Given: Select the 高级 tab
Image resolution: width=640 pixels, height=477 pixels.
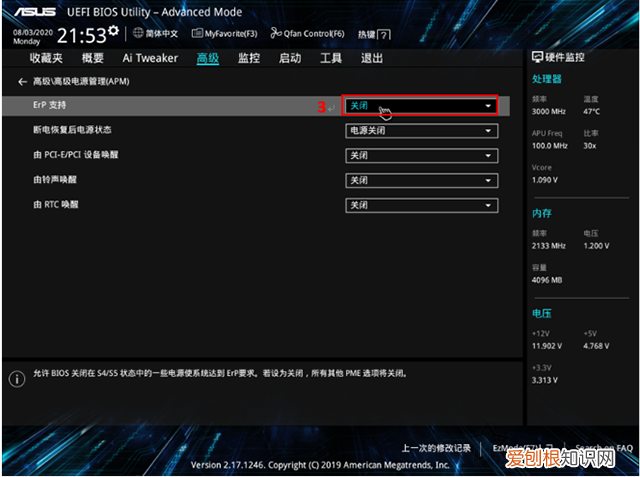Looking at the screenshot, I should pos(208,58).
